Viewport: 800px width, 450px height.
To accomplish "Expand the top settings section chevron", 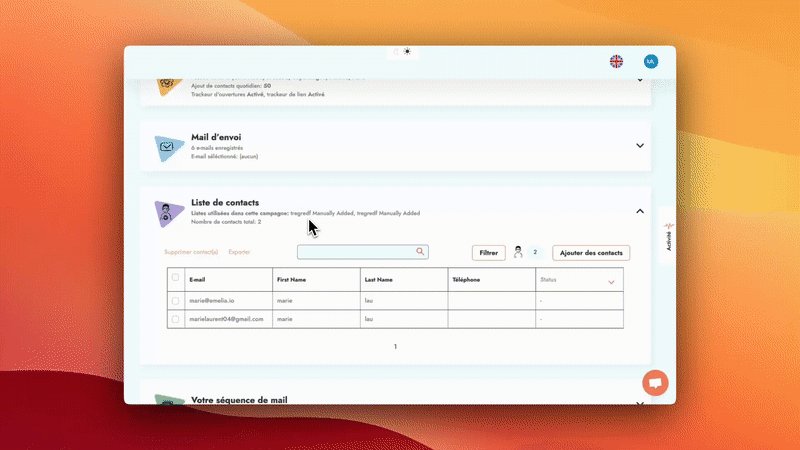I will pos(640,80).
